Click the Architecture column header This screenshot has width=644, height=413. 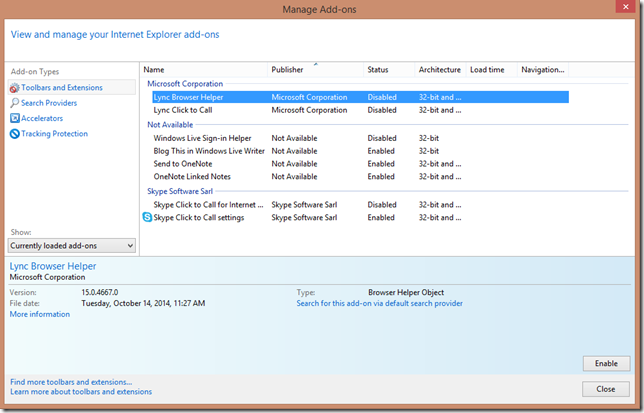pyautogui.click(x=440, y=70)
